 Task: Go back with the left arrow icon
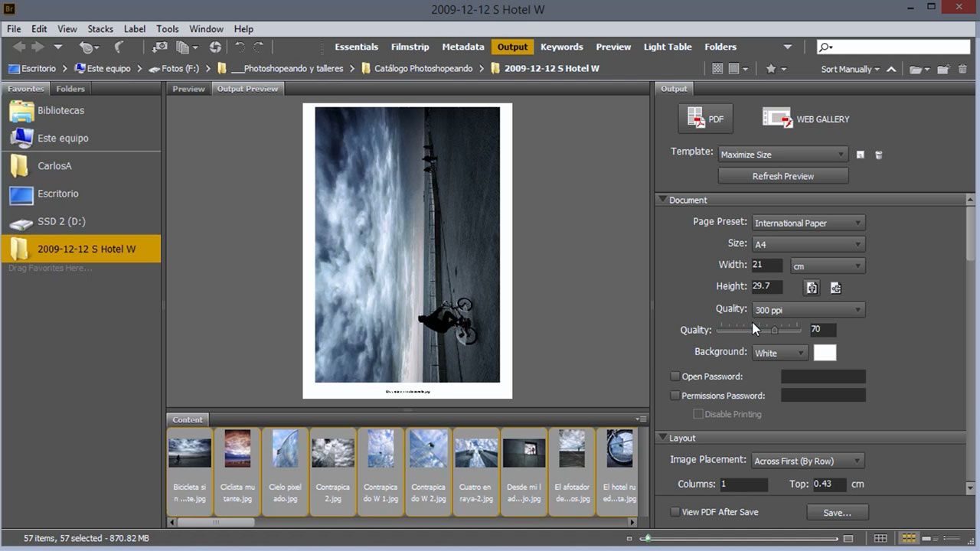(19, 47)
